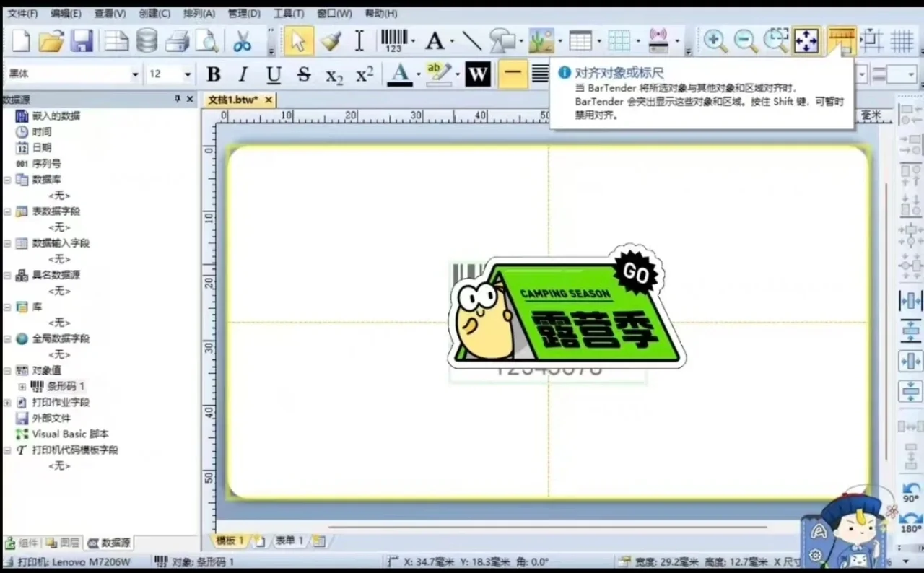Screen dimensions: 924x573
Task: Choose the RFID encoder tool
Action: click(658, 40)
